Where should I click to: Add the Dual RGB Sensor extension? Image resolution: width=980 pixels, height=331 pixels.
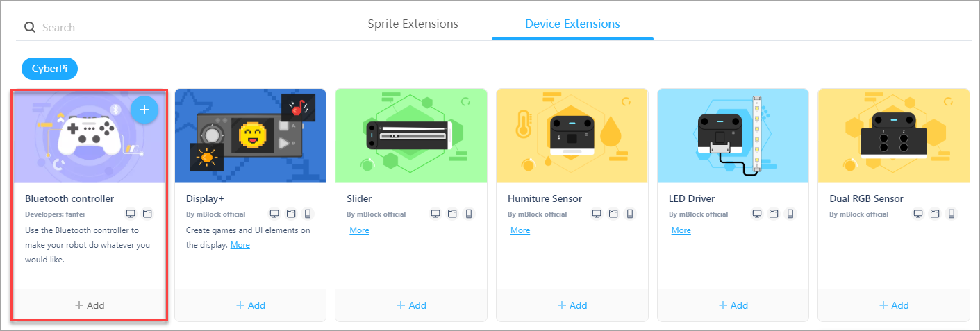tap(893, 305)
